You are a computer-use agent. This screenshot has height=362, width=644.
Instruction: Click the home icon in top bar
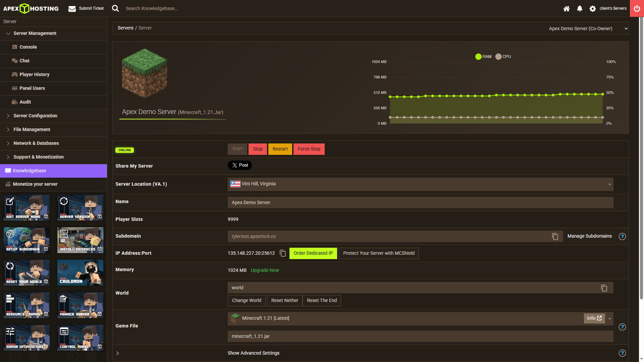(x=566, y=8)
